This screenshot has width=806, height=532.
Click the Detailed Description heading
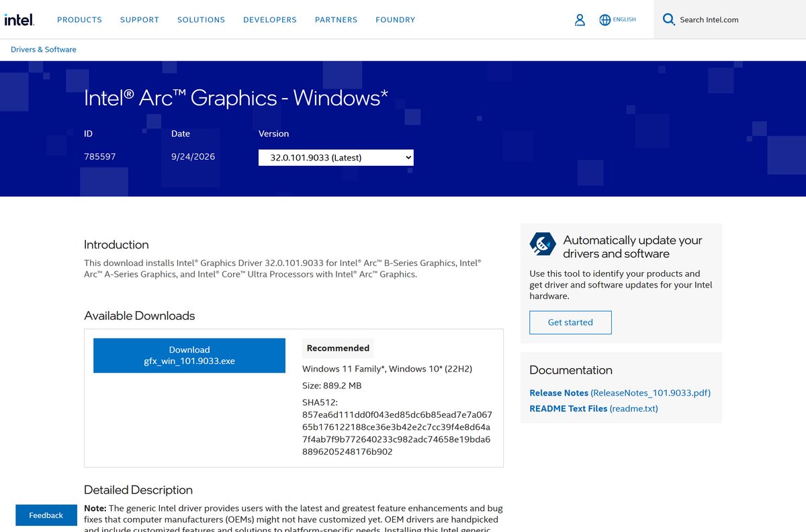click(138, 490)
